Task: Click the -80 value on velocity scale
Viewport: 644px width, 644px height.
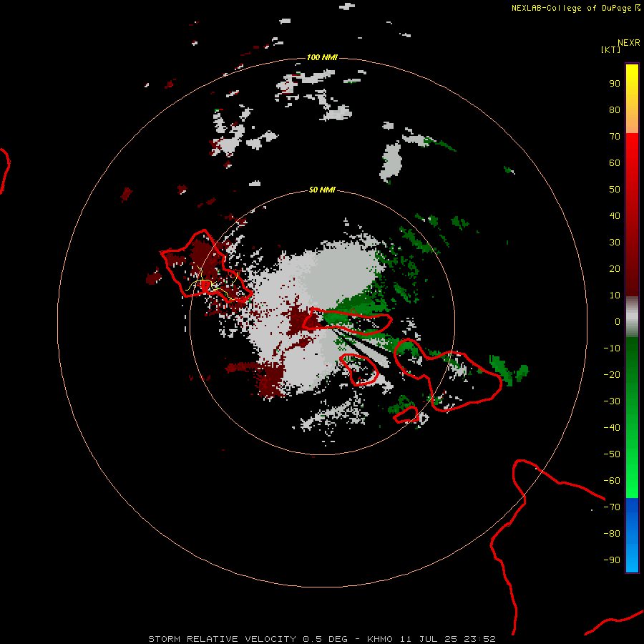Action: [x=612, y=534]
